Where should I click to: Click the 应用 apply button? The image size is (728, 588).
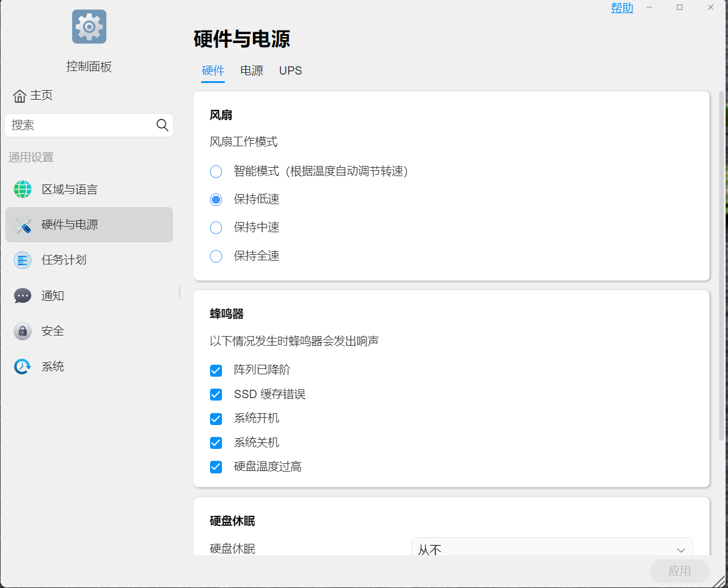tap(679, 571)
